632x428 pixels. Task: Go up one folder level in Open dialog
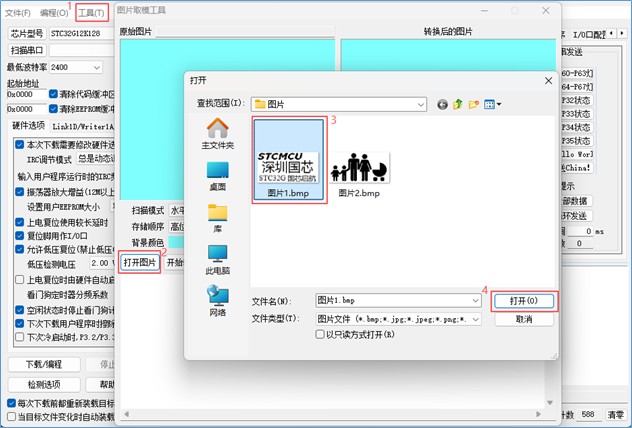(x=457, y=105)
